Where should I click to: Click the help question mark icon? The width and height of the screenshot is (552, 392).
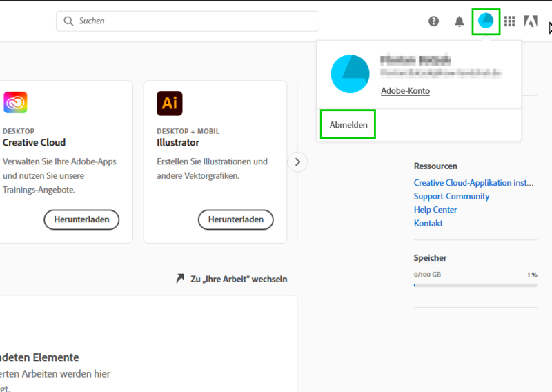pyautogui.click(x=433, y=21)
